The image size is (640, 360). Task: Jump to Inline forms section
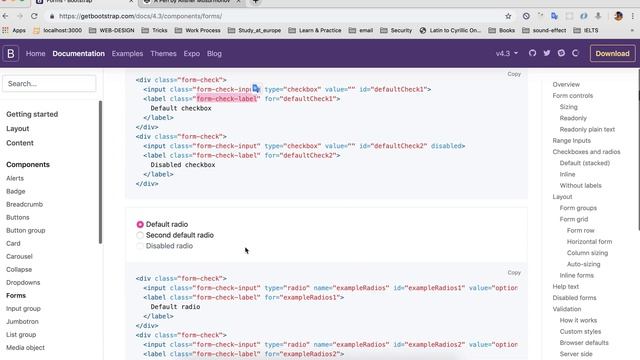[x=576, y=276]
